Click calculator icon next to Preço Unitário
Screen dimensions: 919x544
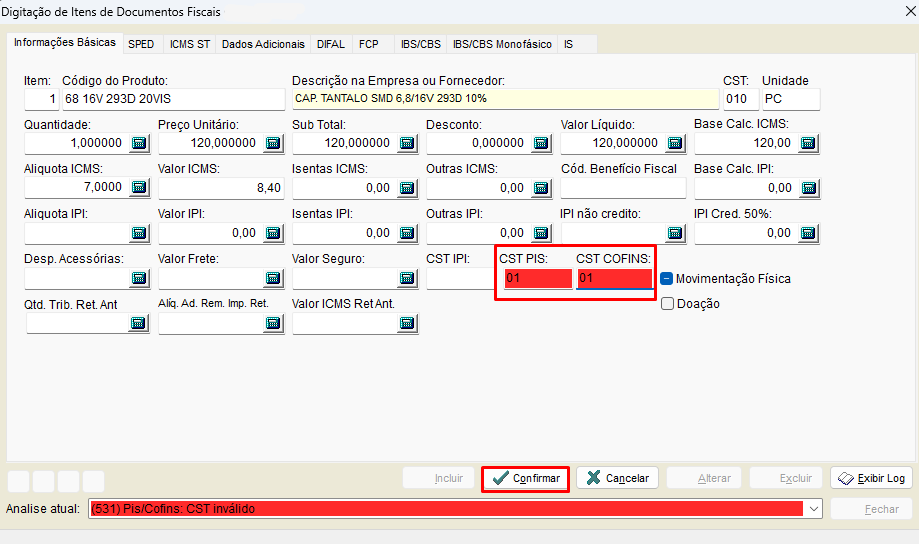[273, 143]
